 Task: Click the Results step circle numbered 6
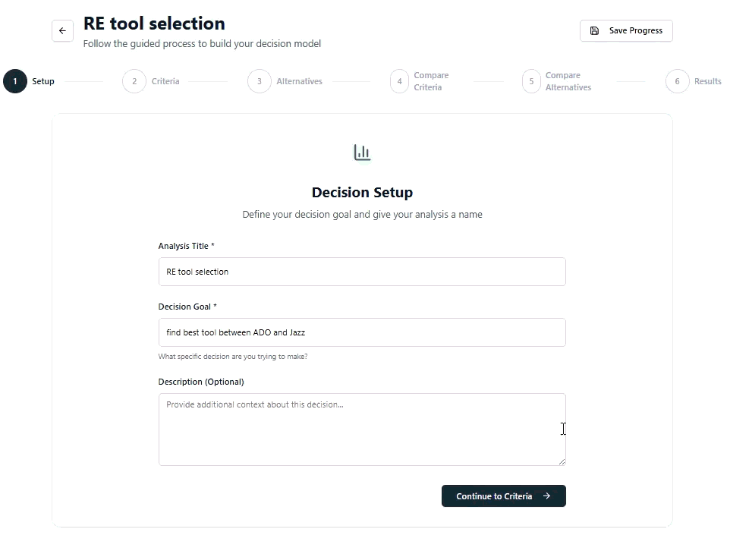[x=676, y=81]
